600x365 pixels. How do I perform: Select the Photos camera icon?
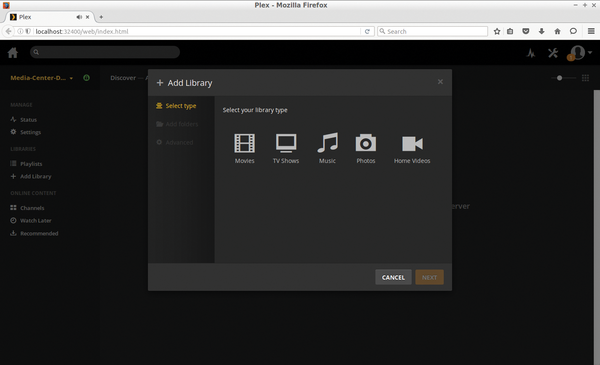click(x=366, y=143)
